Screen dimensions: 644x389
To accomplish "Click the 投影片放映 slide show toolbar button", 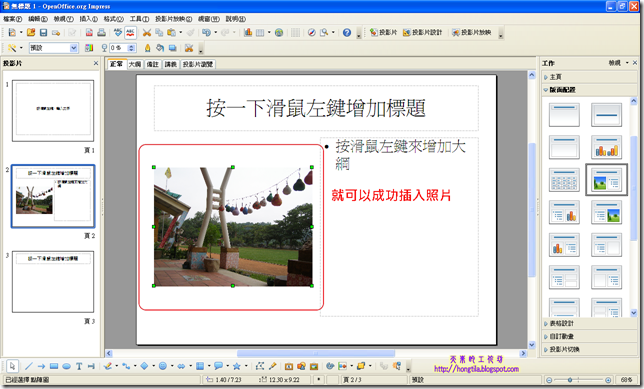I will point(472,32).
